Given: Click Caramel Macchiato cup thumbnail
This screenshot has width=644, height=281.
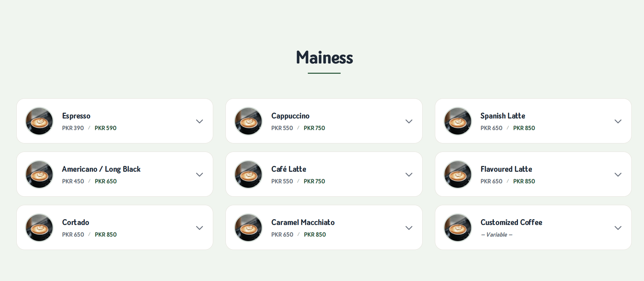Looking at the screenshot, I should [248, 228].
